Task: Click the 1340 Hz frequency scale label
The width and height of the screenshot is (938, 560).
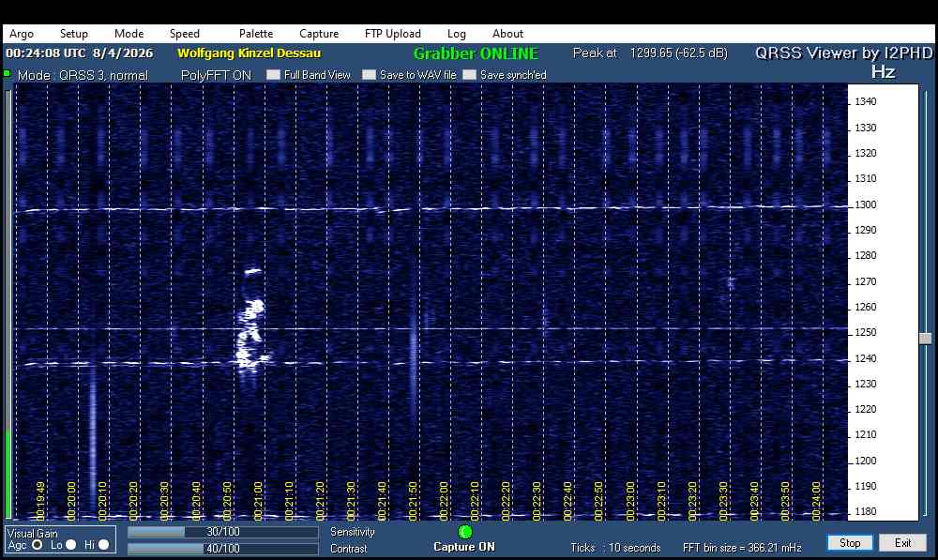Action: (x=865, y=101)
